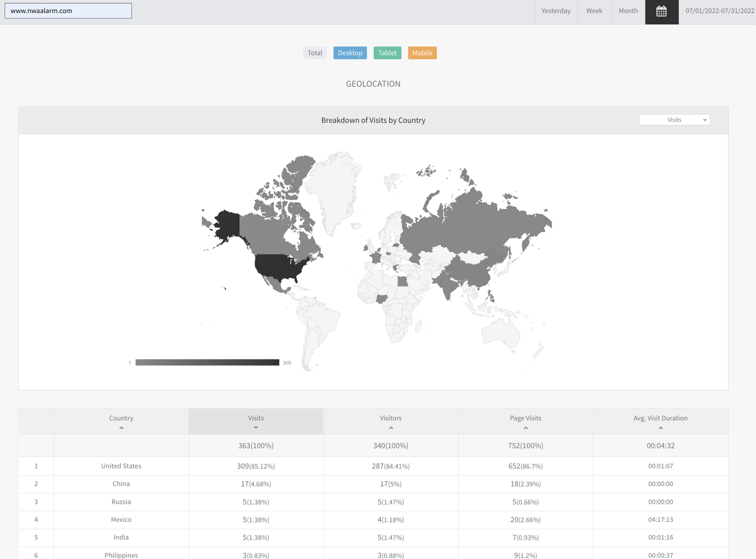Click sort arrow under Visitors column

[x=391, y=428]
